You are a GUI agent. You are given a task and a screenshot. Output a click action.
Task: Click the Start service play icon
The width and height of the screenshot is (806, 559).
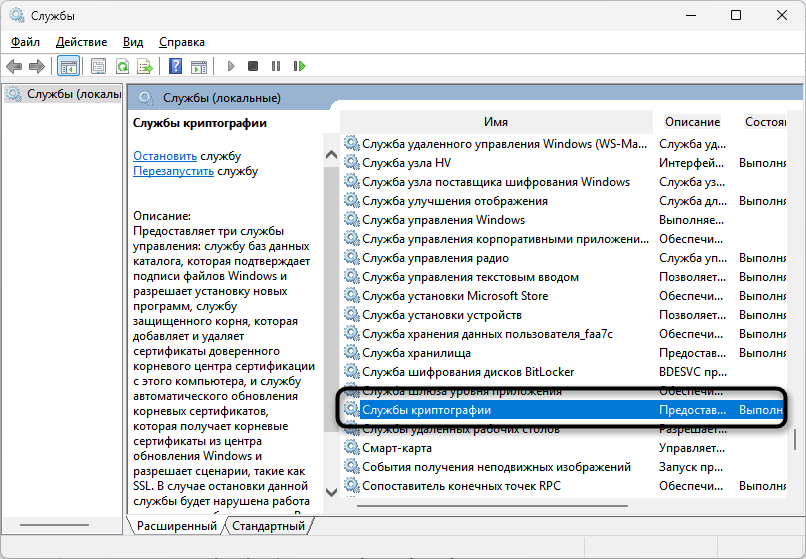pyautogui.click(x=231, y=66)
